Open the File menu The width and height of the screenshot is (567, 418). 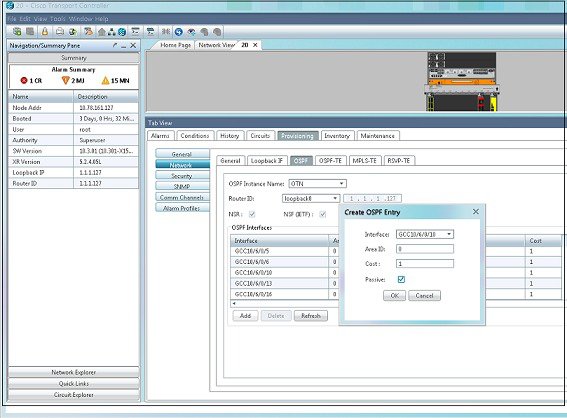(12, 19)
